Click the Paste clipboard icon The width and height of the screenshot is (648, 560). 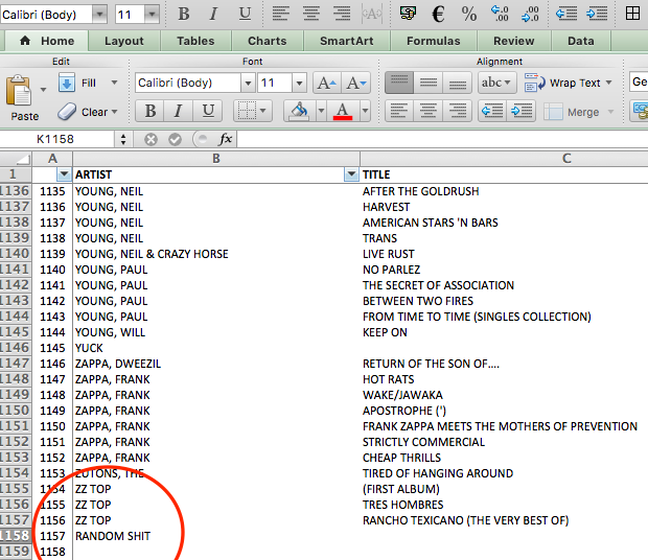tap(24, 93)
